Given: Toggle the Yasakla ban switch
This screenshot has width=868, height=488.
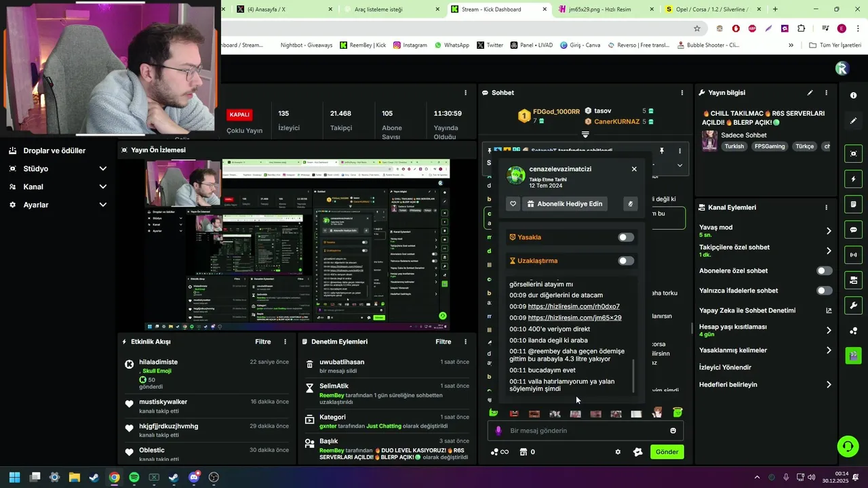Looking at the screenshot, I should pos(626,237).
